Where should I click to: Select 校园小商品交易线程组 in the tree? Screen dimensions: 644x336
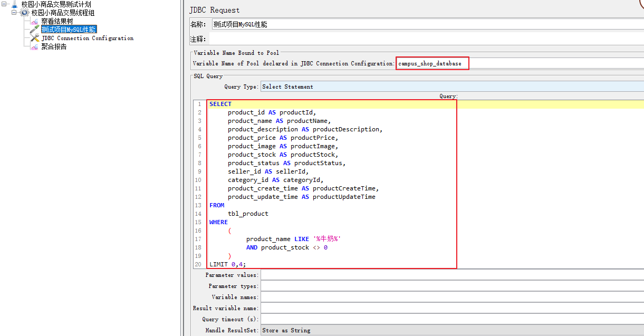click(x=63, y=13)
